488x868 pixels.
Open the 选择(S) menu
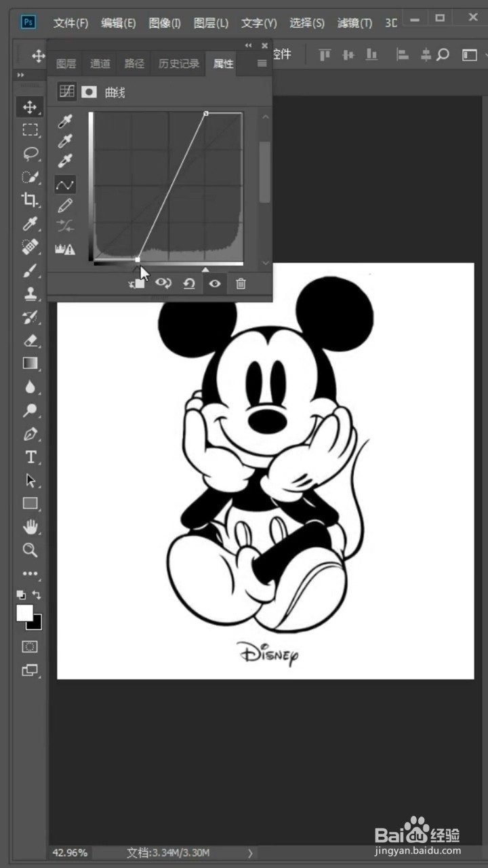pyautogui.click(x=307, y=23)
